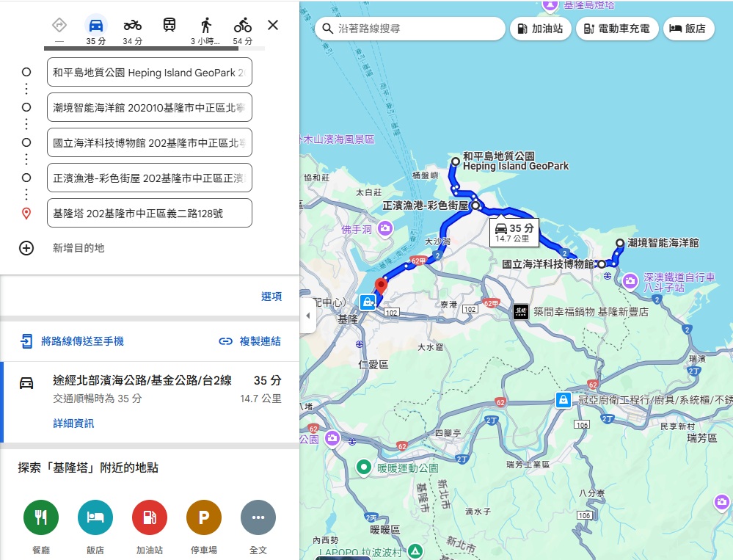Switch to motorcycle mode, 34 分
The width and height of the screenshot is (733, 560).
pos(133,31)
